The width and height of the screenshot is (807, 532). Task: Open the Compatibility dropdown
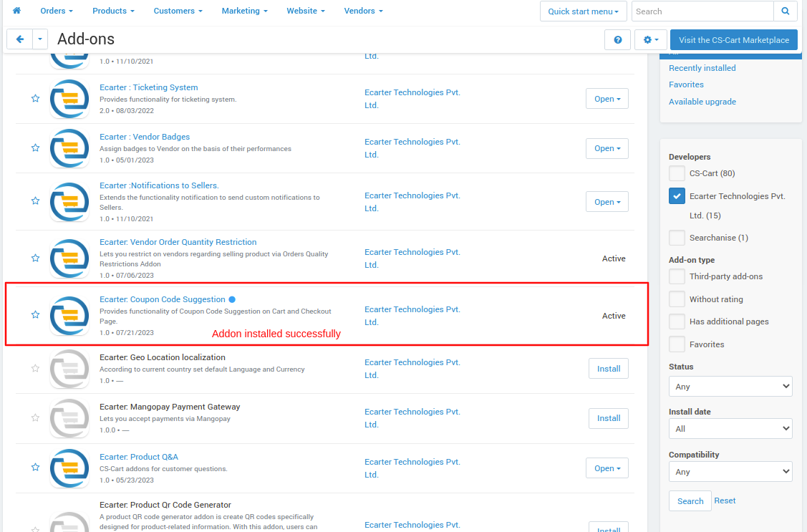tap(730, 472)
